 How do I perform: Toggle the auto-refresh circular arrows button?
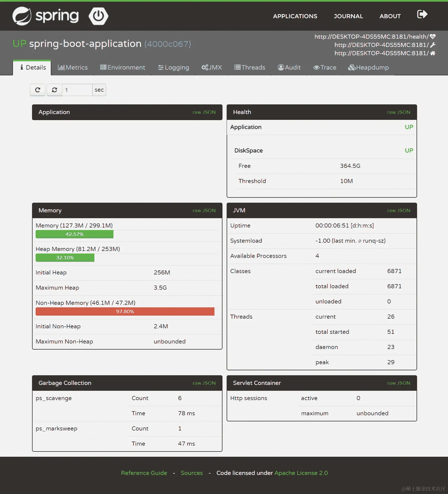pyautogui.click(x=54, y=90)
